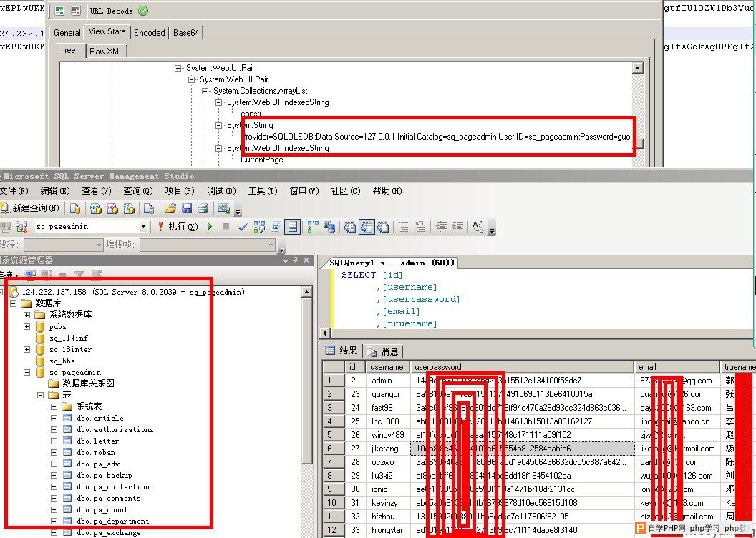756x538 pixels.
Task: Click first view icon left of URL Decode
Action: click(x=60, y=11)
